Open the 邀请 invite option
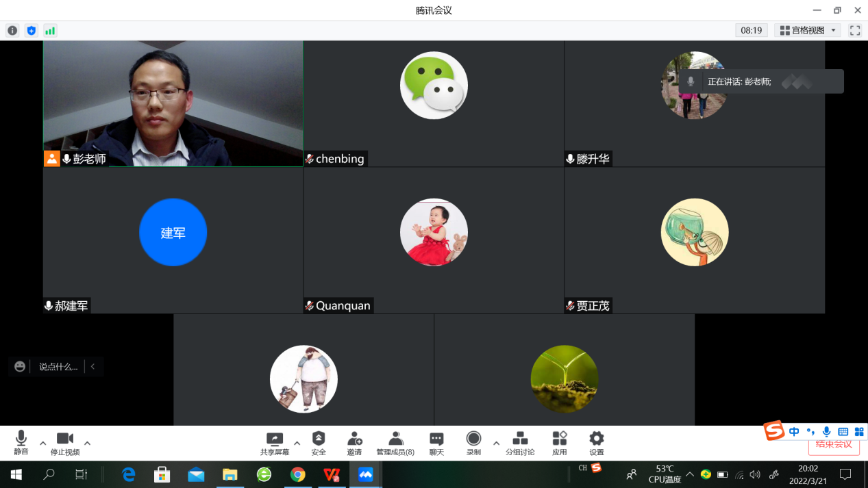This screenshot has height=488, width=868. [x=354, y=444]
